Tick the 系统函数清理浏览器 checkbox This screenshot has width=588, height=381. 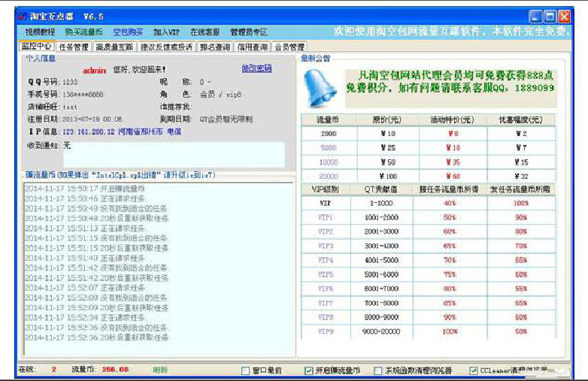point(378,370)
